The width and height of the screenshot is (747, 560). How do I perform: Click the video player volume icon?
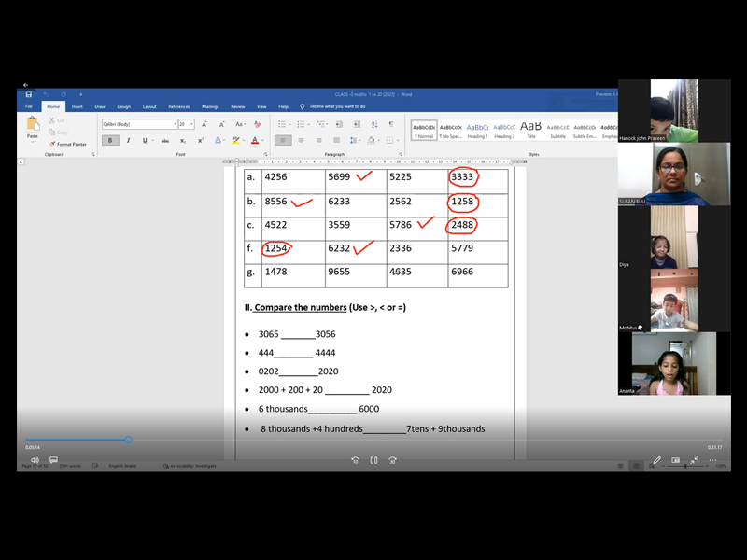click(35, 460)
